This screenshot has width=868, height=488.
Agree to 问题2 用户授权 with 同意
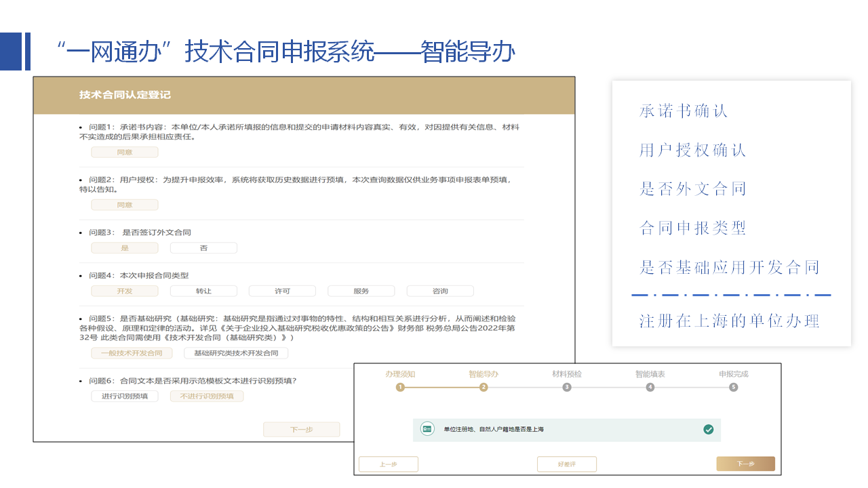[x=125, y=205]
